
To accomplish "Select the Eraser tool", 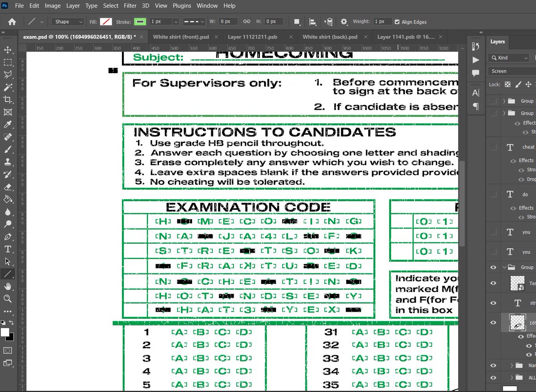I will click(x=8, y=187).
